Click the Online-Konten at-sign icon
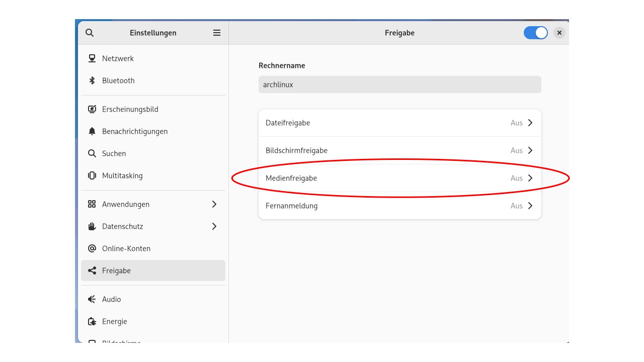644x362 pixels. pos(92,248)
